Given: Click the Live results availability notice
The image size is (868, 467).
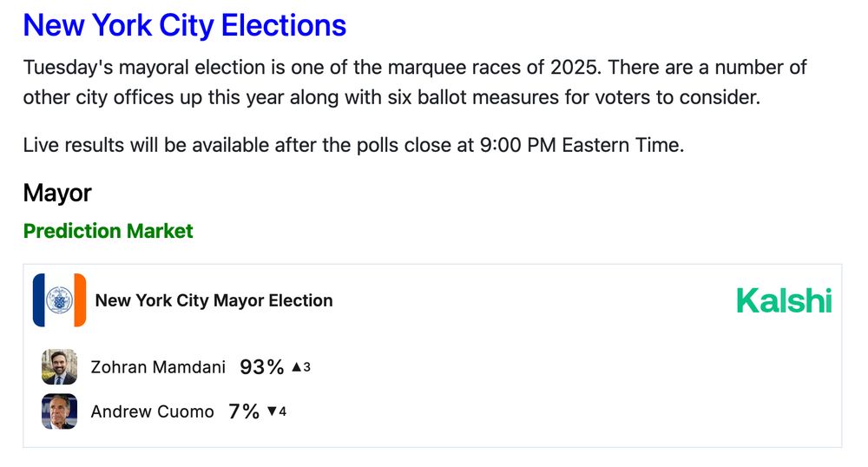Looking at the screenshot, I should [353, 144].
